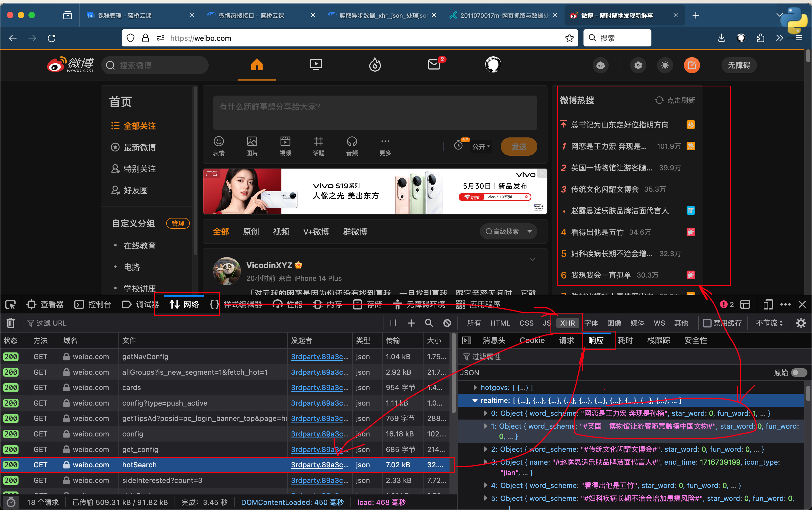Click the browser address bar URL
812x510 pixels.
click(x=201, y=38)
